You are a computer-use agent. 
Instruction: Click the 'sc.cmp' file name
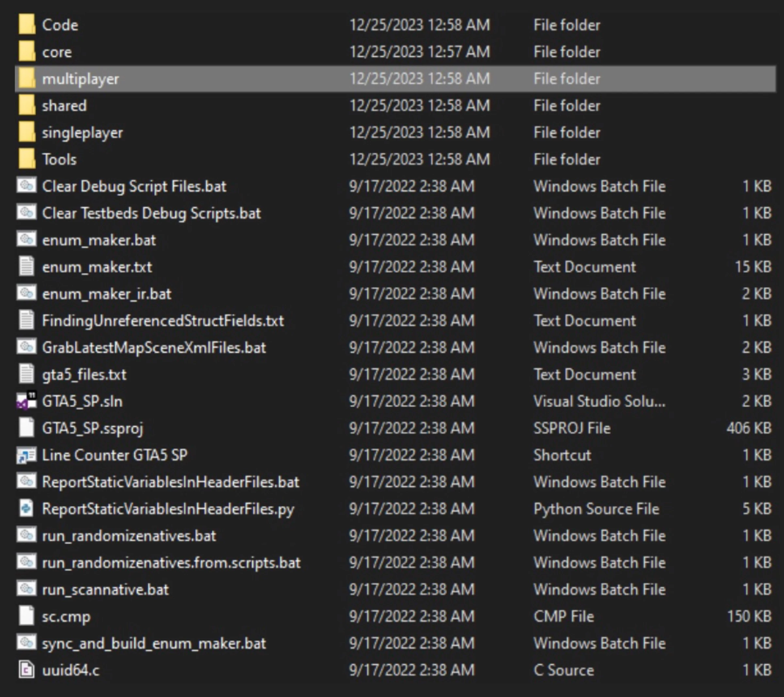click(x=66, y=617)
